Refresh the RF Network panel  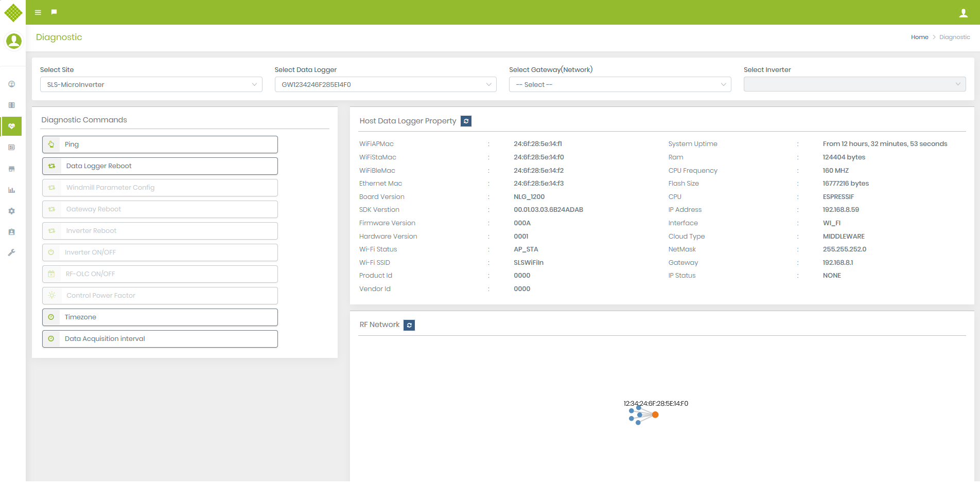click(409, 325)
